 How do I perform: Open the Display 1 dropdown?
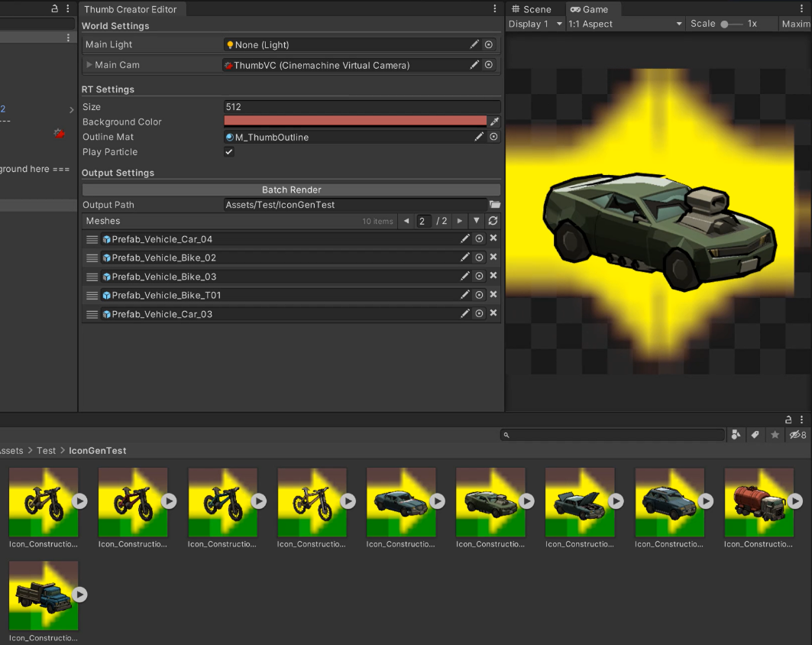(535, 24)
